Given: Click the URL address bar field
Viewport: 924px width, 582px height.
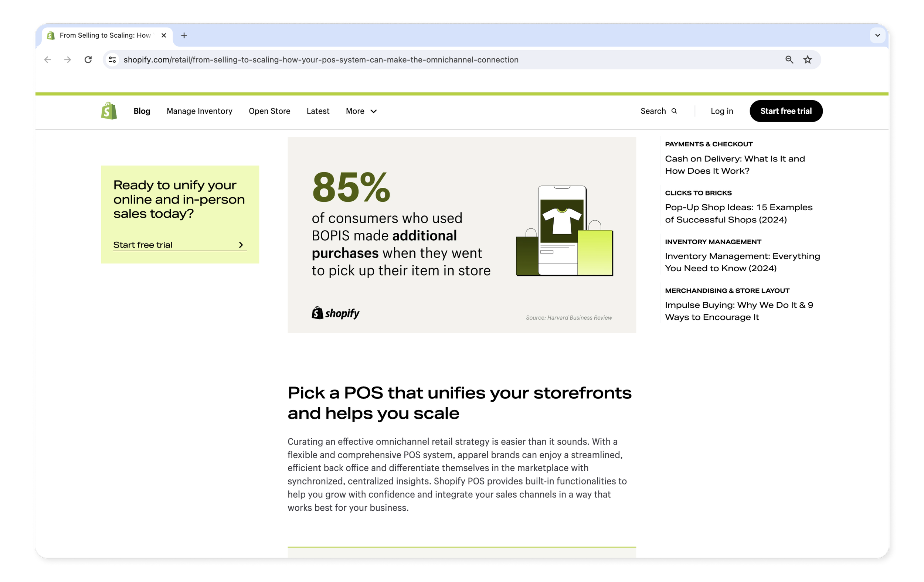Looking at the screenshot, I should [422, 59].
